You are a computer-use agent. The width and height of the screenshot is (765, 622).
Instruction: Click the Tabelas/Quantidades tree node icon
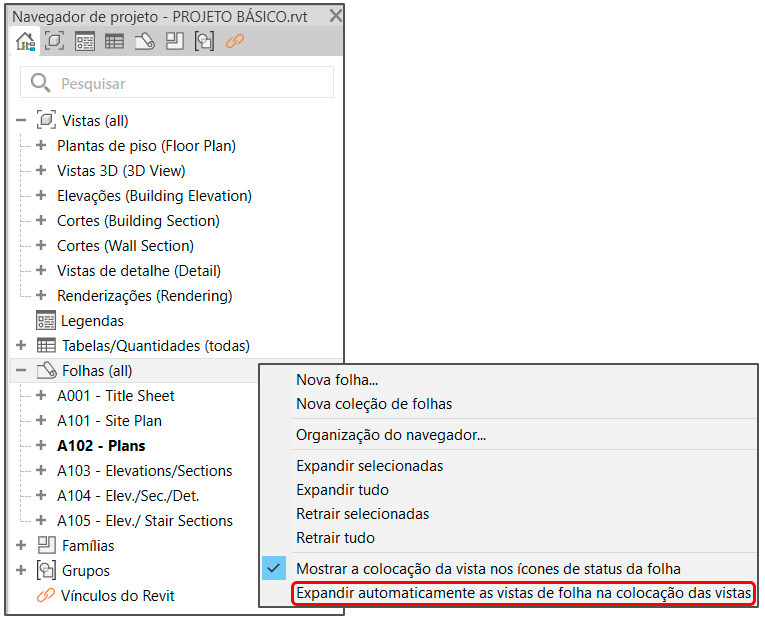coord(46,345)
